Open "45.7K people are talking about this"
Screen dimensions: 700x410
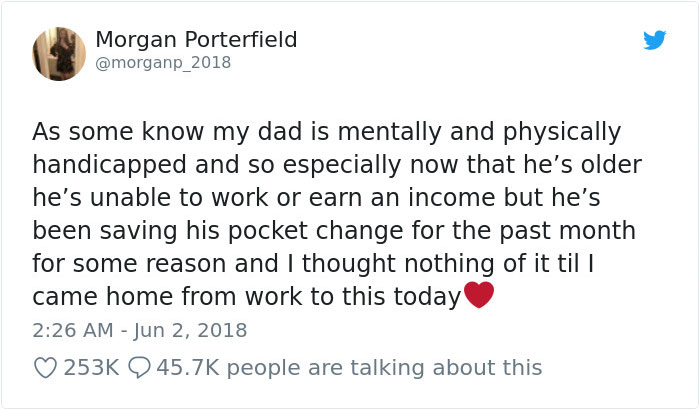346,368
